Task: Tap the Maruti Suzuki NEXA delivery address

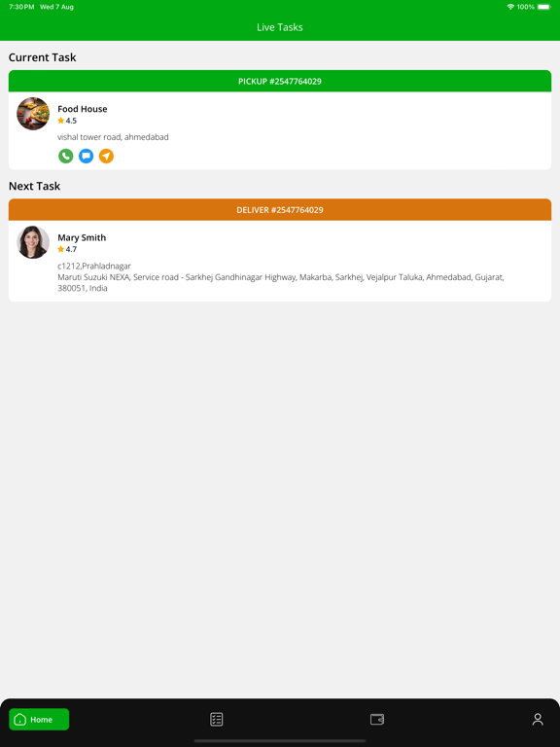Action: click(281, 282)
